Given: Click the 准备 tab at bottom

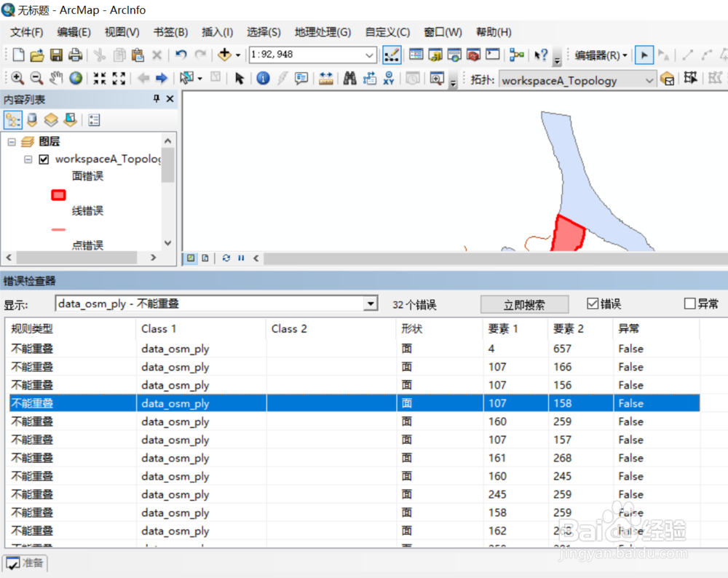Looking at the screenshot, I should point(25,563).
